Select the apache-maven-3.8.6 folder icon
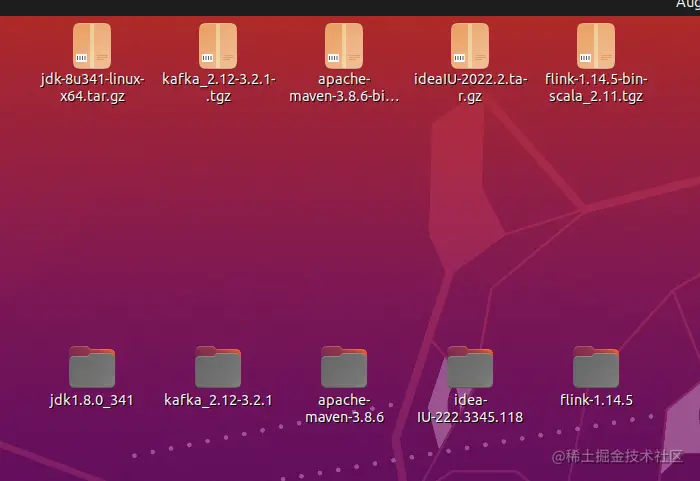Viewport: 700px width, 481px height. pyautogui.click(x=344, y=367)
